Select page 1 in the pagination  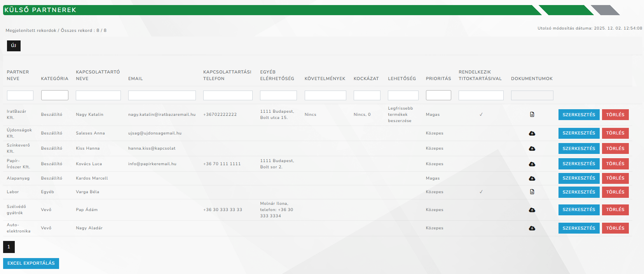coord(9,247)
